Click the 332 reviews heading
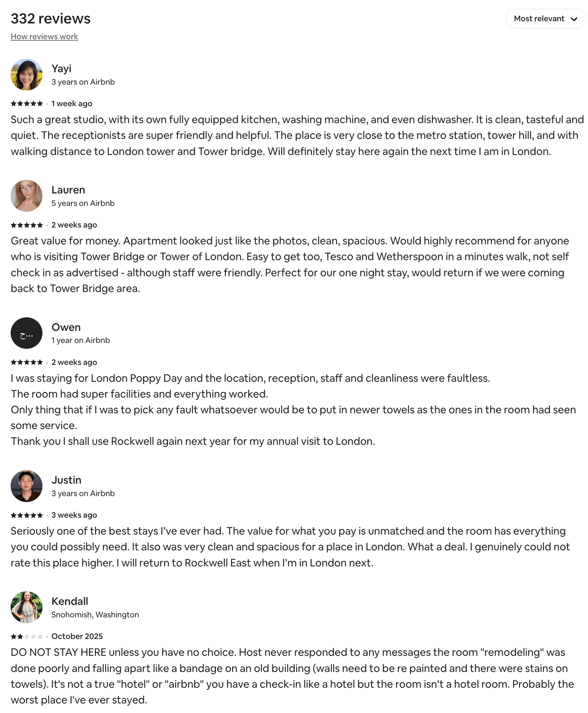 pos(51,18)
